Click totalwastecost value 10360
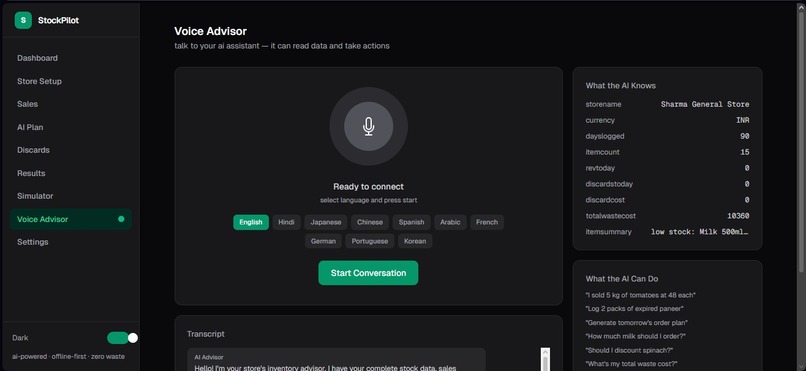The width and height of the screenshot is (806, 371). 738,216
